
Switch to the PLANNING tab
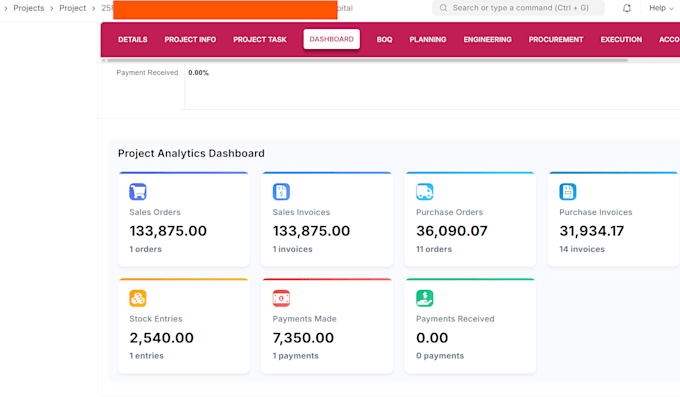click(428, 39)
